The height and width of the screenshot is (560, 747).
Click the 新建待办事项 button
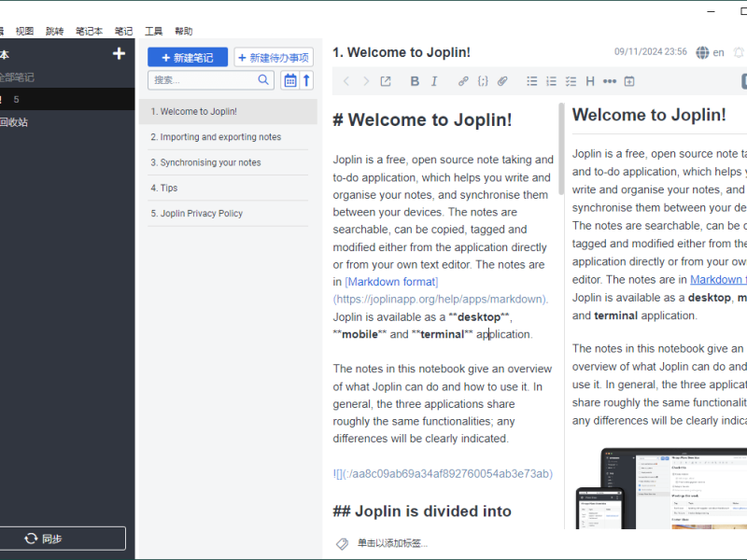pos(274,58)
